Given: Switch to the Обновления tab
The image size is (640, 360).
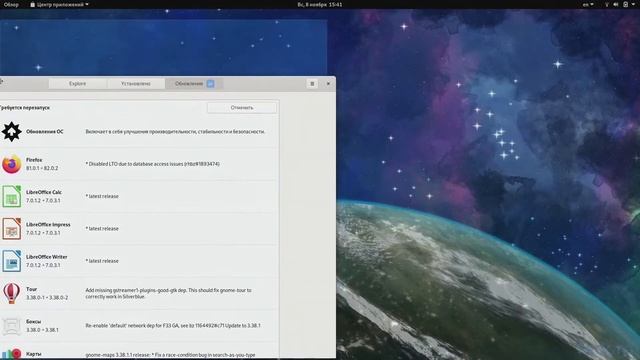Looking at the screenshot, I should 194,84.
